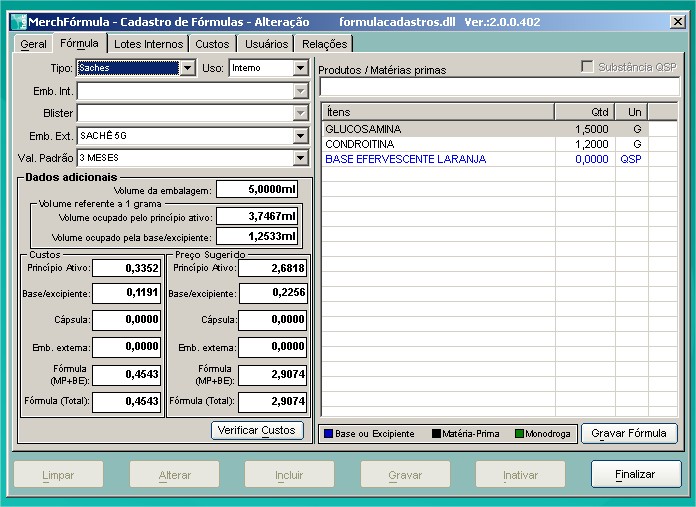This screenshot has height=507, width=696.
Task: Click the Volume da embalagem field
Action: coord(257,189)
